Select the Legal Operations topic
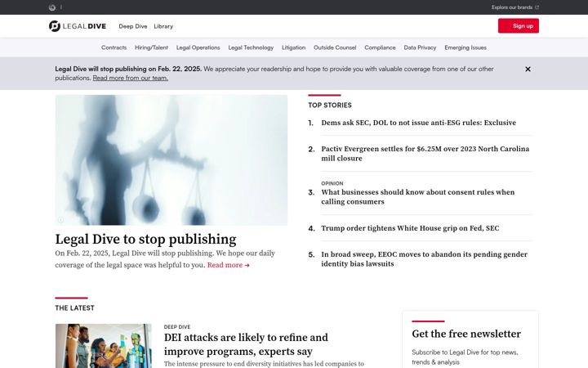The height and width of the screenshot is (368, 588). [x=198, y=47]
